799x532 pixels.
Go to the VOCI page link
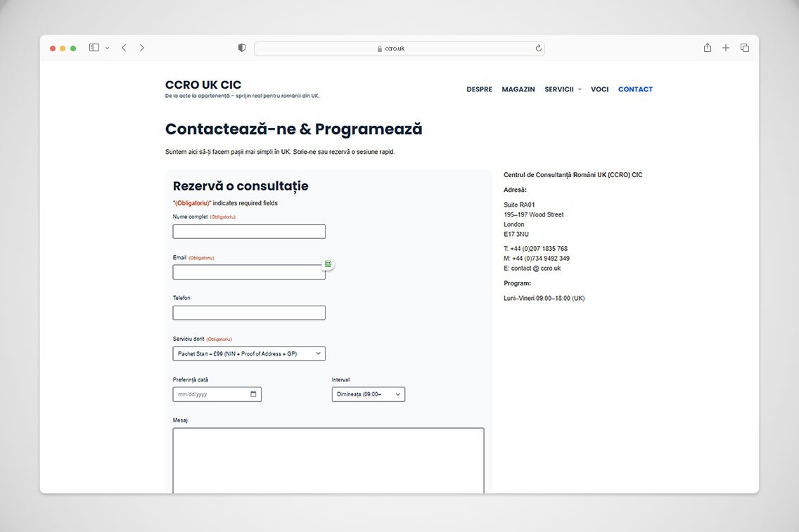(599, 89)
